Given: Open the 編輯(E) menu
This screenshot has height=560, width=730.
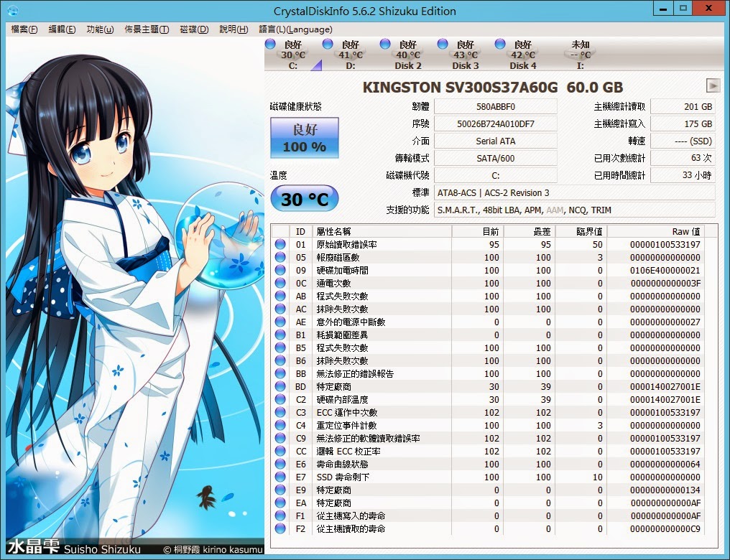Looking at the screenshot, I should pyautogui.click(x=62, y=29).
